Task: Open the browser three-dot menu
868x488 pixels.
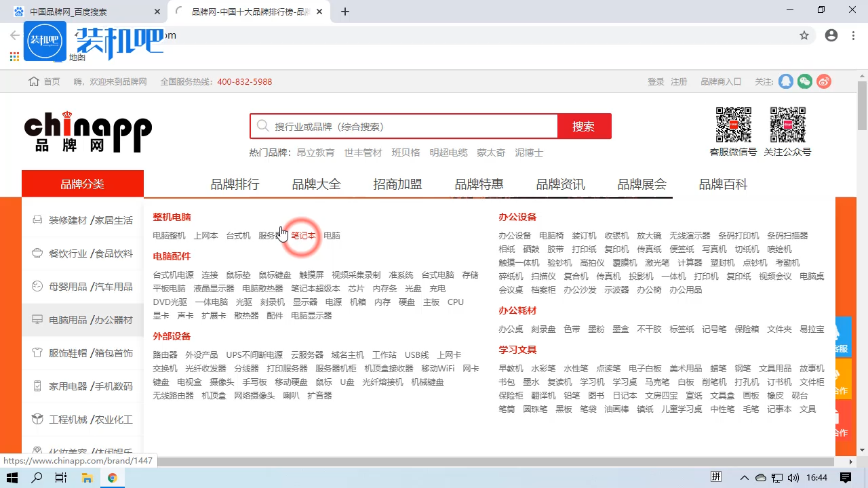Action: 852,35
